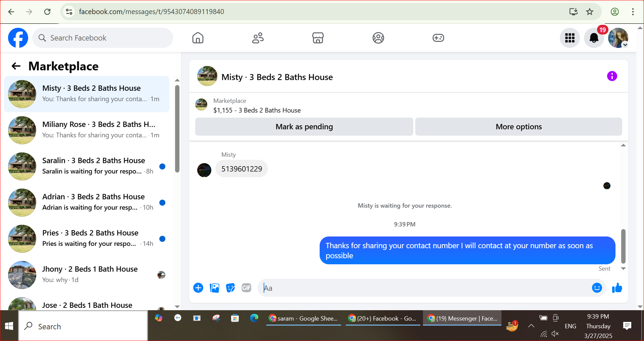This screenshot has height=341, width=644.
Task: Click the (19) Messenger taskbar window
Action: tap(462, 318)
